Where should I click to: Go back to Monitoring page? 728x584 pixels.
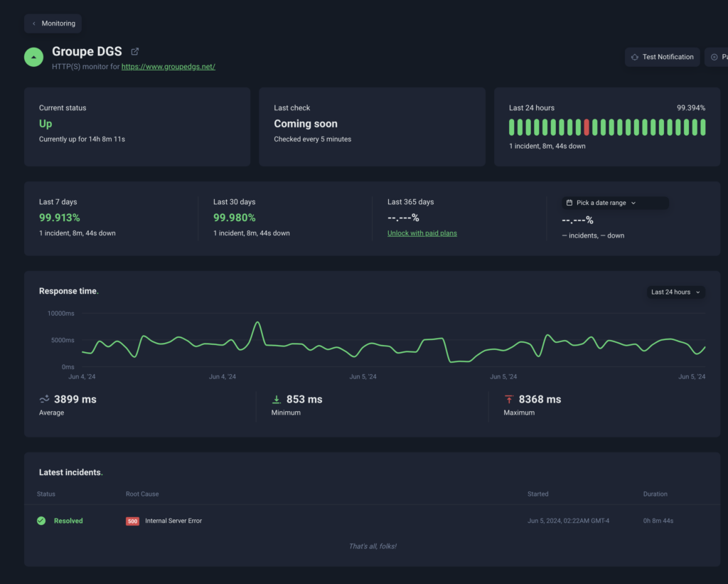pyautogui.click(x=53, y=23)
